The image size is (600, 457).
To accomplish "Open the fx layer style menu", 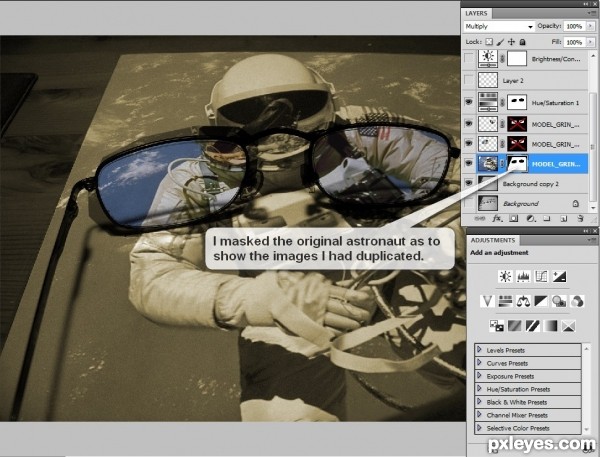I will 497,219.
